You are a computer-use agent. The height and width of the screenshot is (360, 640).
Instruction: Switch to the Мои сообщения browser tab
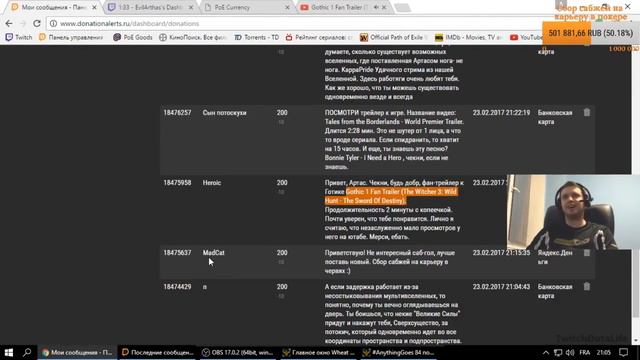(49, 7)
